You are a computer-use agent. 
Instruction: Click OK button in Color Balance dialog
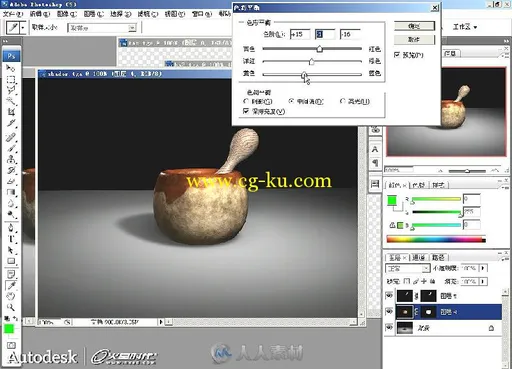(414, 26)
